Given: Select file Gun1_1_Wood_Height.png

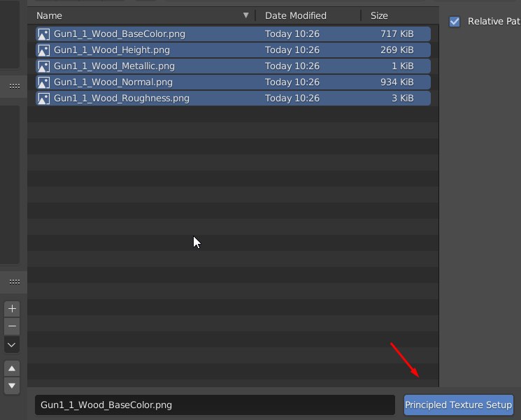Looking at the screenshot, I should pyautogui.click(x=234, y=50).
